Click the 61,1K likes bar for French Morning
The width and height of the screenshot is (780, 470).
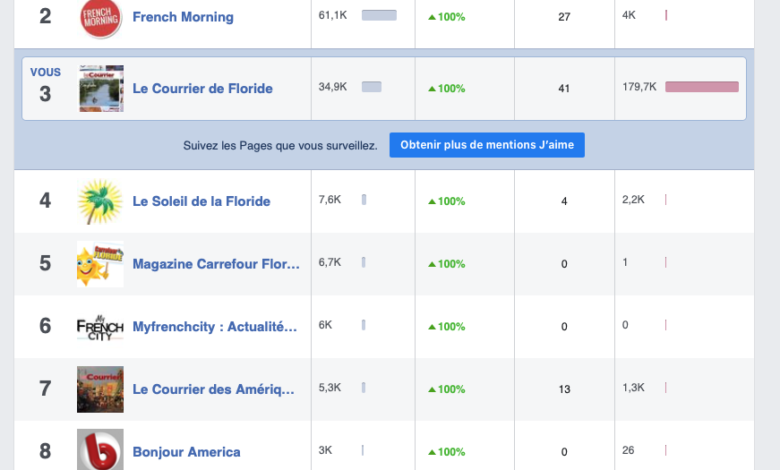[379, 16]
